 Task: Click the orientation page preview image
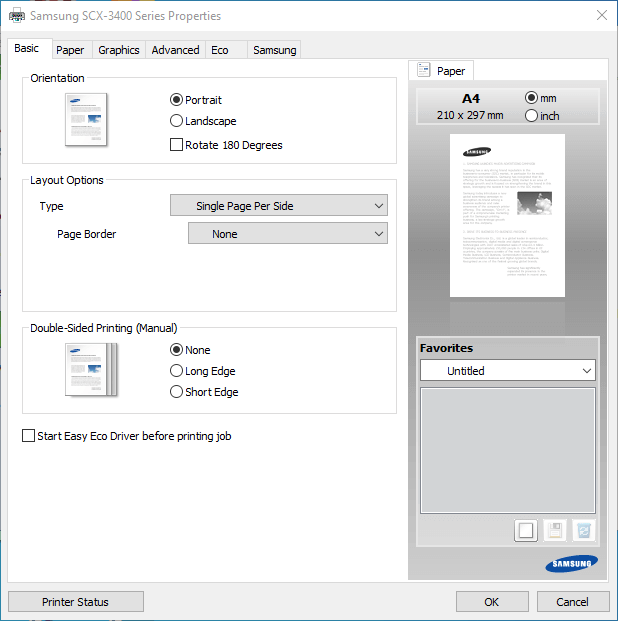click(x=86, y=120)
